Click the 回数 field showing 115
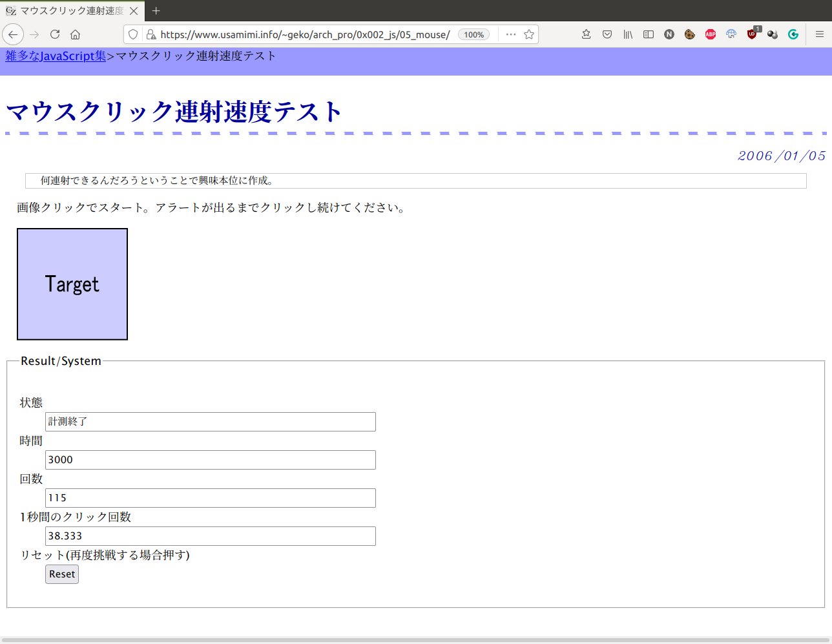 point(211,498)
